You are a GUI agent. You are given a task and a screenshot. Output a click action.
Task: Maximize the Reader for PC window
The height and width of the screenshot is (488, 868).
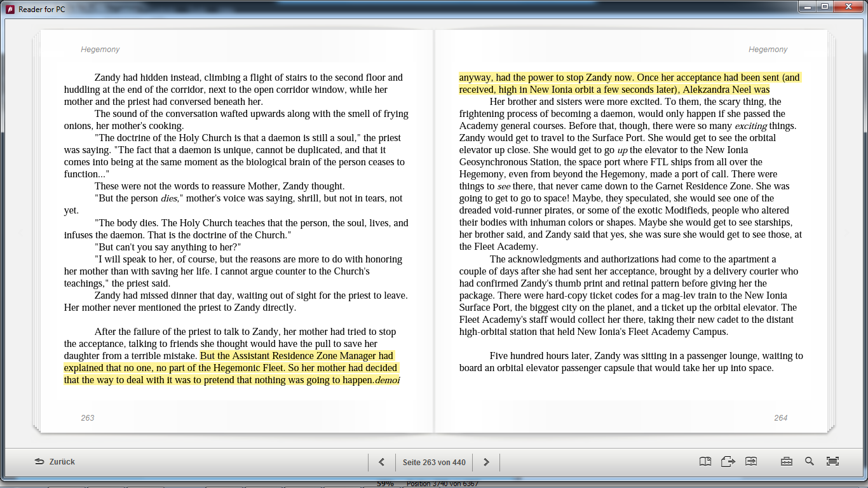pos(825,7)
